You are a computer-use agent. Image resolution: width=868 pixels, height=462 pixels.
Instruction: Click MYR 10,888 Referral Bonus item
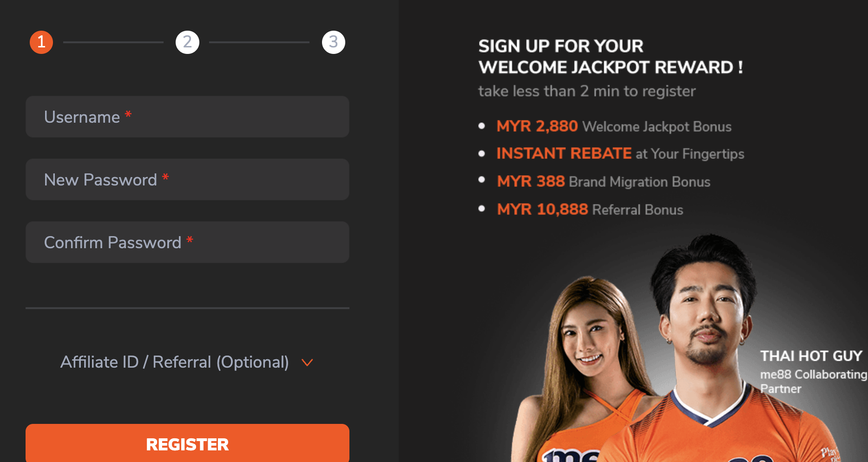point(590,209)
